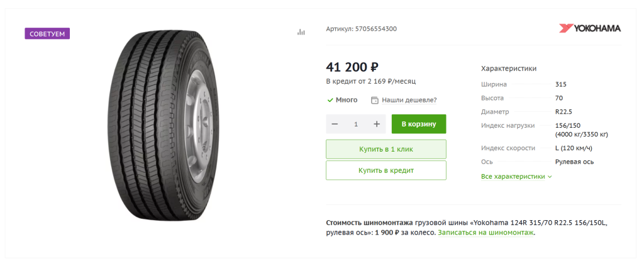The width and height of the screenshot is (644, 261).
Task: Click the green «Много» availability checkmark
Action: pos(330,100)
